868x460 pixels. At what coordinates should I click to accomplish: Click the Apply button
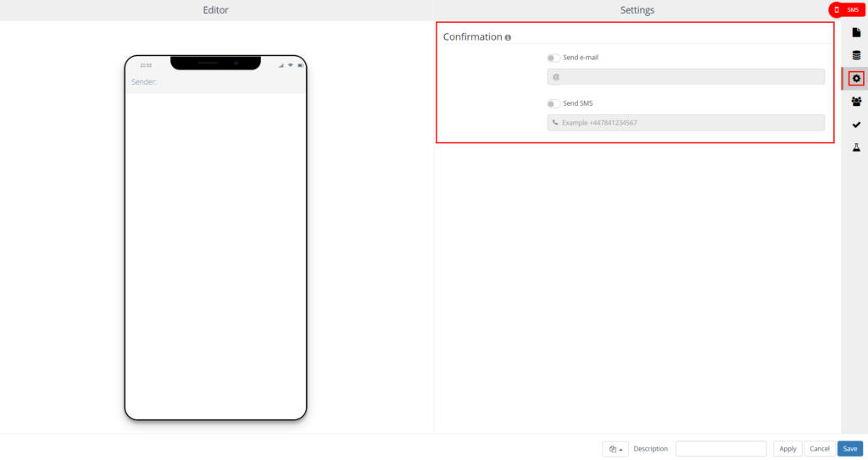click(x=787, y=448)
